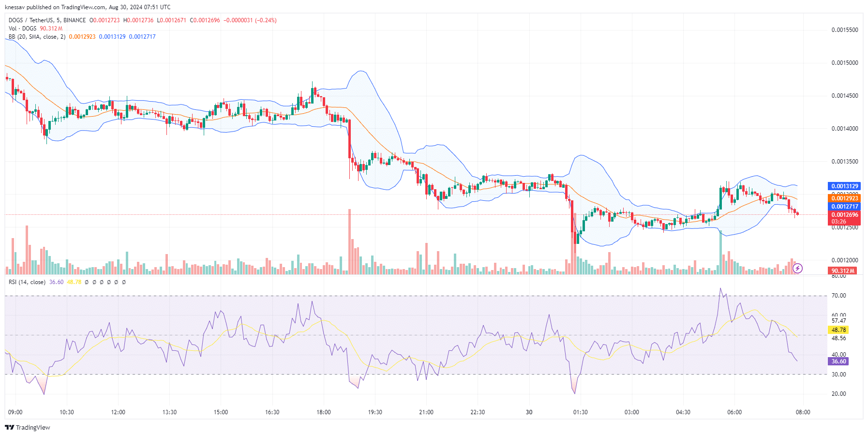868x436 pixels.
Task: Click the low value L0.0012671
Action: point(171,20)
